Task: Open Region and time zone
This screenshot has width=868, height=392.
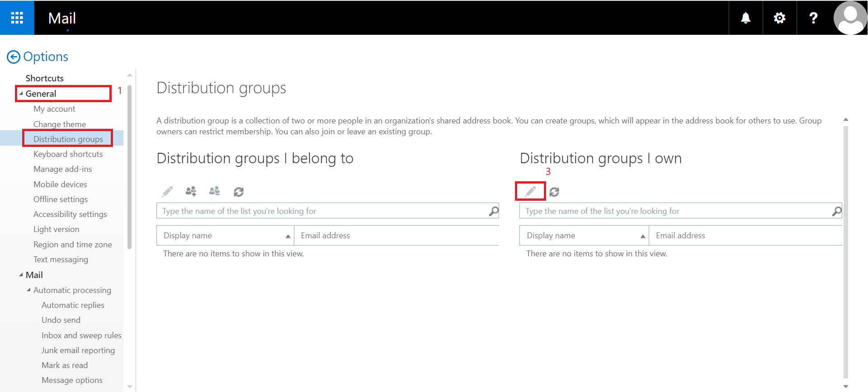Action: 73,245
